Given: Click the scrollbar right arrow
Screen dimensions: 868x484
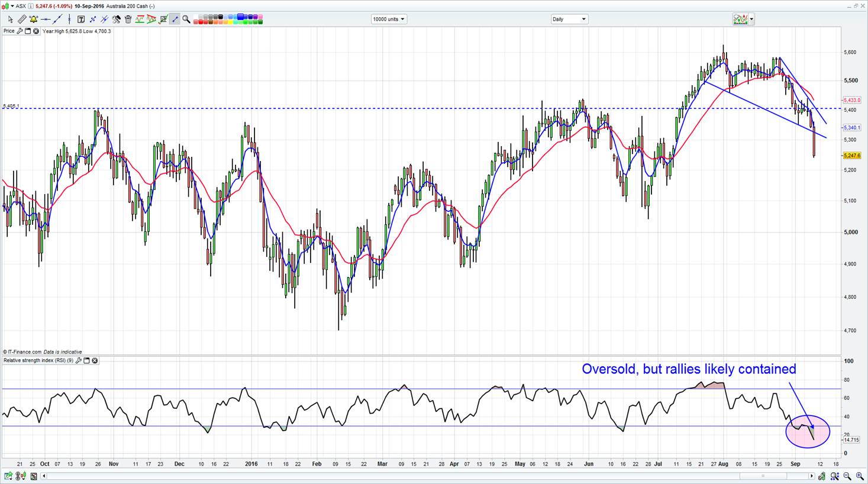Looking at the screenshot, I should pos(811,476).
